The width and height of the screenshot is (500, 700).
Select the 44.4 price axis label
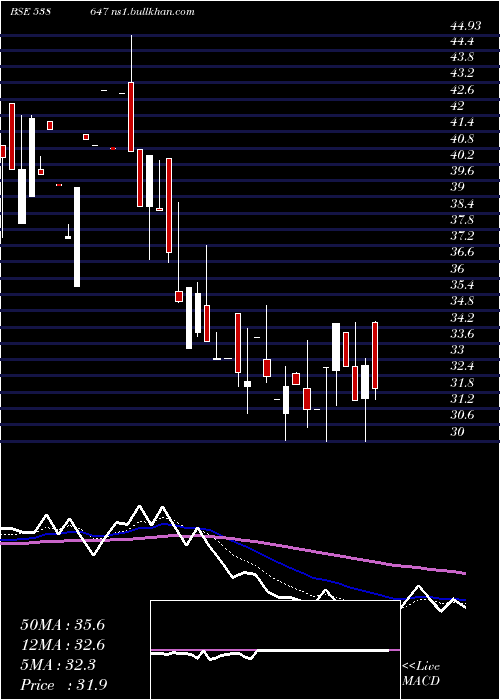pyautogui.click(x=462, y=42)
